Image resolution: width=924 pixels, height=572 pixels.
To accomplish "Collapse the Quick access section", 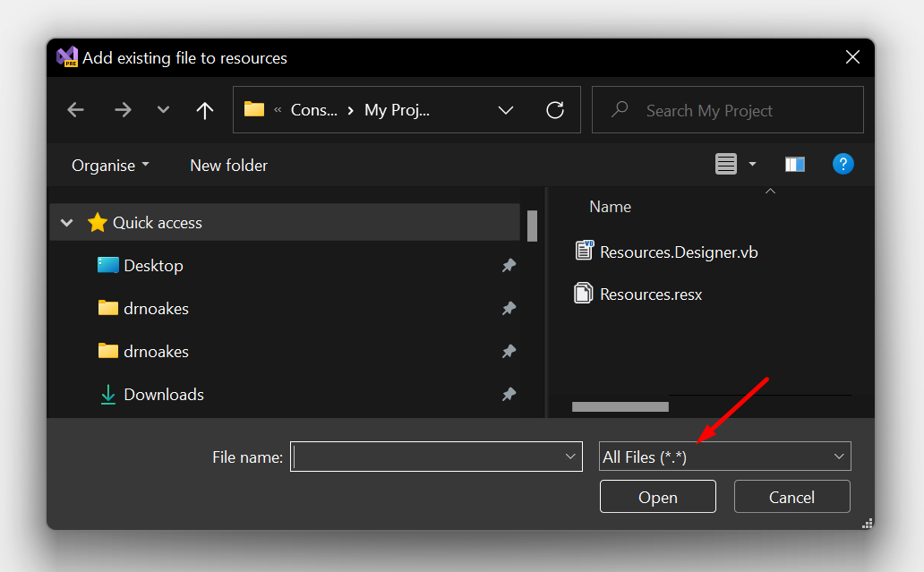I will coord(65,222).
